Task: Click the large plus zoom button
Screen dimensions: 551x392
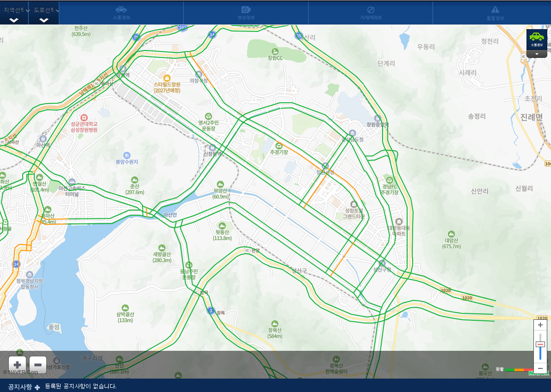Action: click(x=17, y=365)
